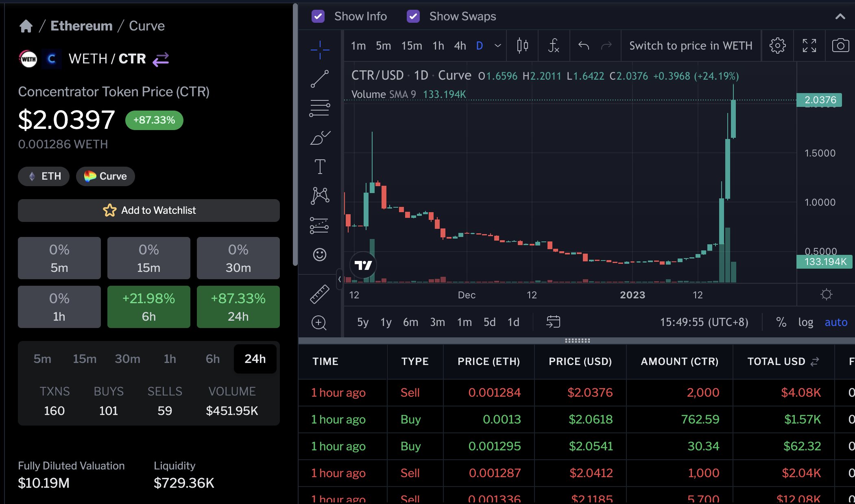Expand the timeframe interval dropdown arrow
Screen dimensions: 855x504
pyautogui.click(x=497, y=46)
